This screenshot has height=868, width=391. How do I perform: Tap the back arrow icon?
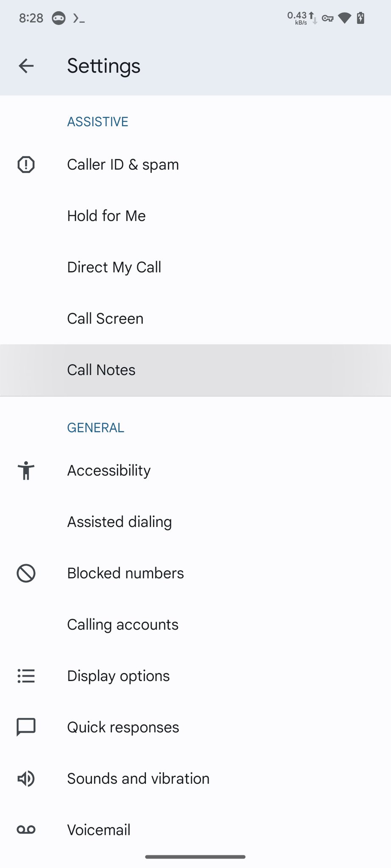click(x=26, y=66)
